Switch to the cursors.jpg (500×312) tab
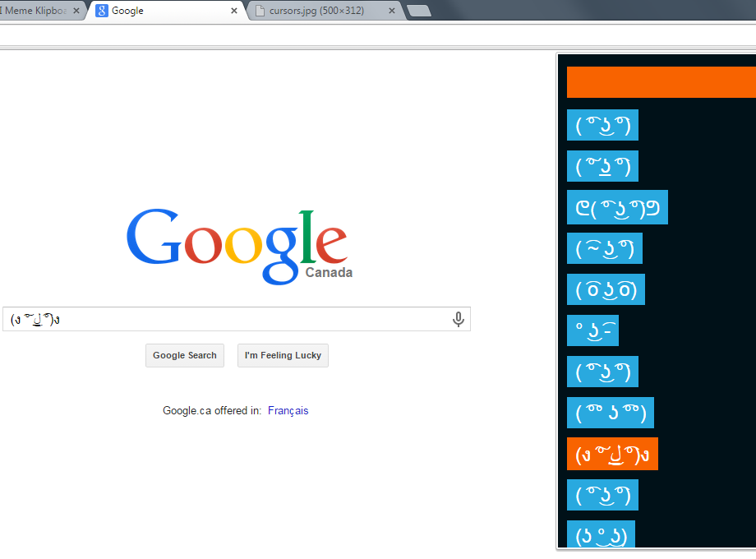 coord(325,11)
